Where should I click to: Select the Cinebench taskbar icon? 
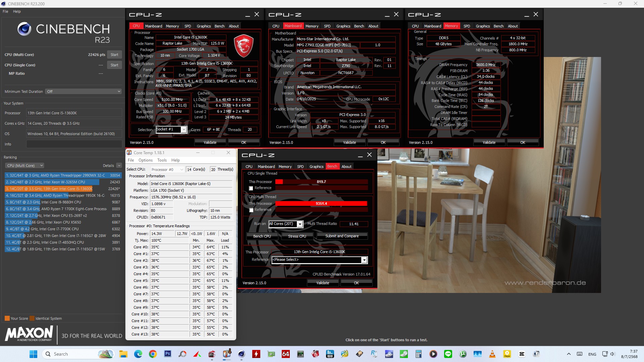pyautogui.click(x=241, y=354)
